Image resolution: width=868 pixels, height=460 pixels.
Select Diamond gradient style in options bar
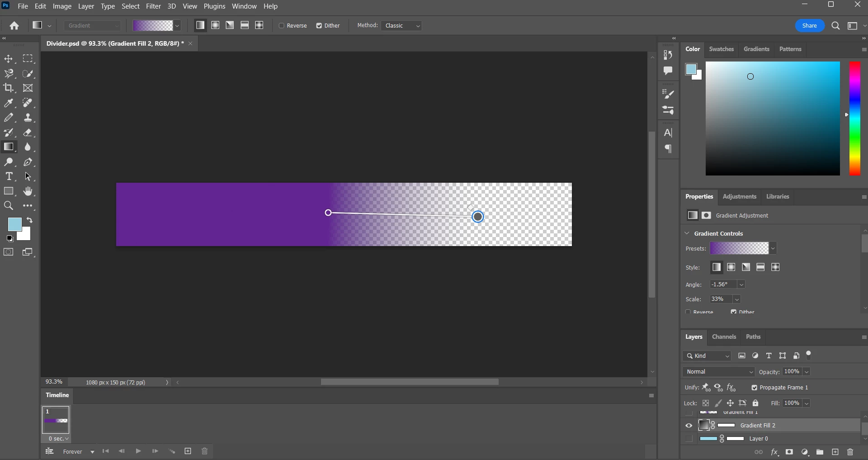(x=259, y=25)
